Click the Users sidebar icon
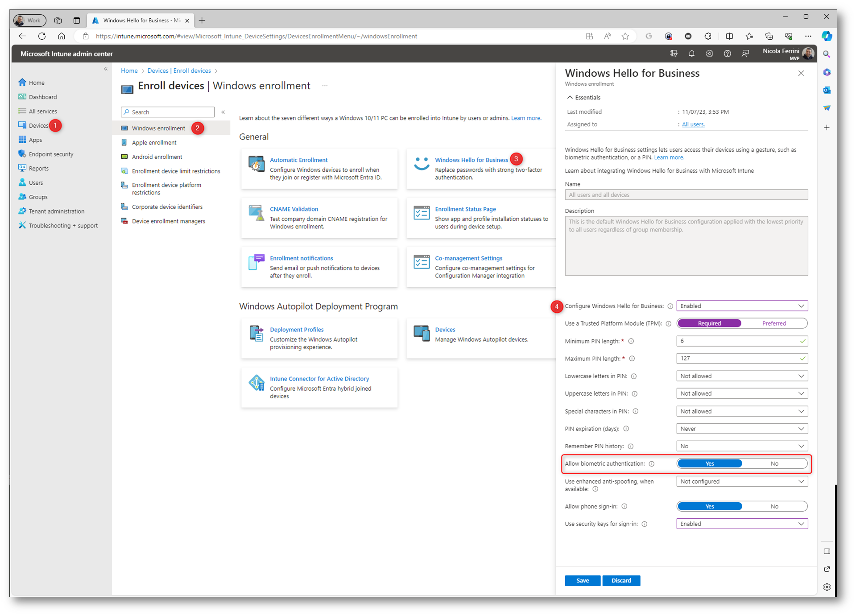Viewport: 856px width, 616px height. 22,182
